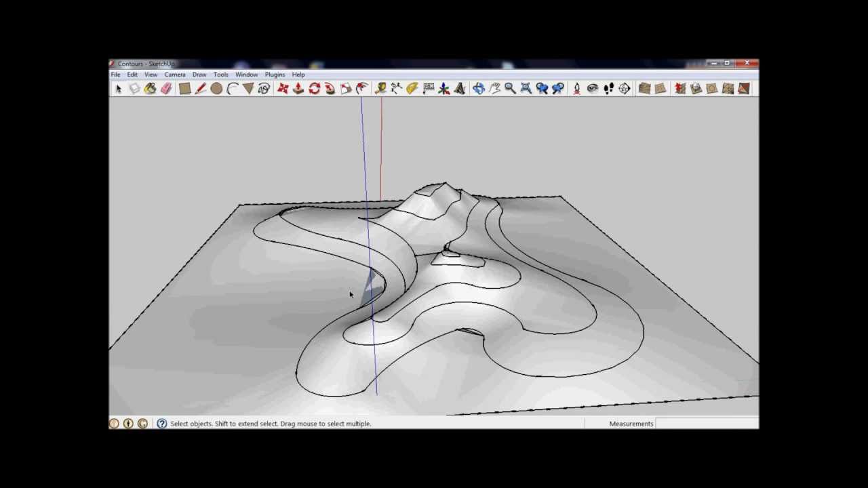Activate the Paint Bucket tool
868x488 pixels.
[151, 88]
